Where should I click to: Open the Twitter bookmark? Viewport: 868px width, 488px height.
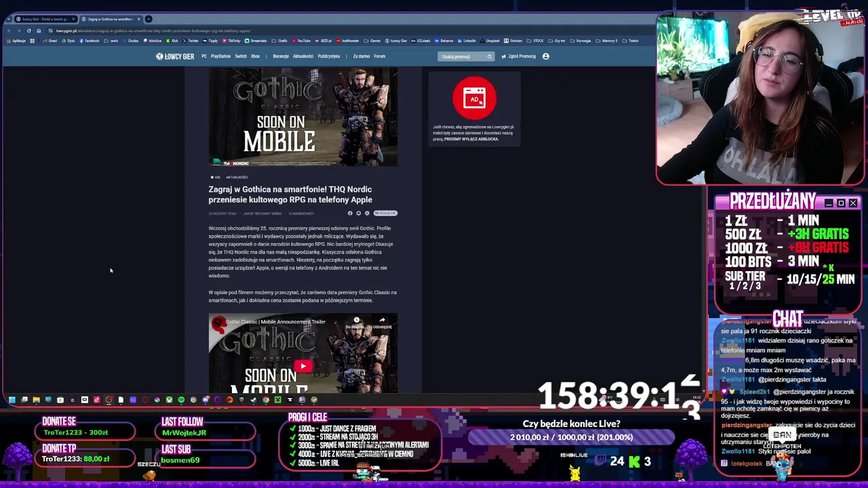[x=191, y=41]
